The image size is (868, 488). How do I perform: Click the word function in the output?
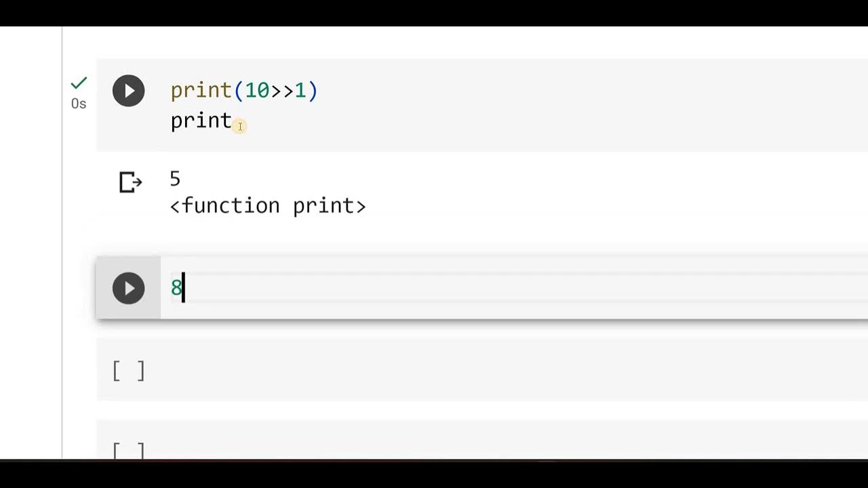(x=231, y=205)
